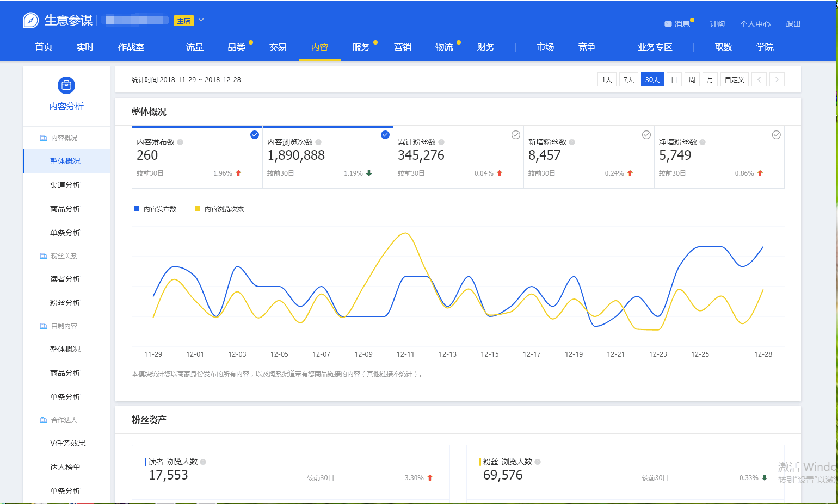Click 退出 to log out

point(793,24)
